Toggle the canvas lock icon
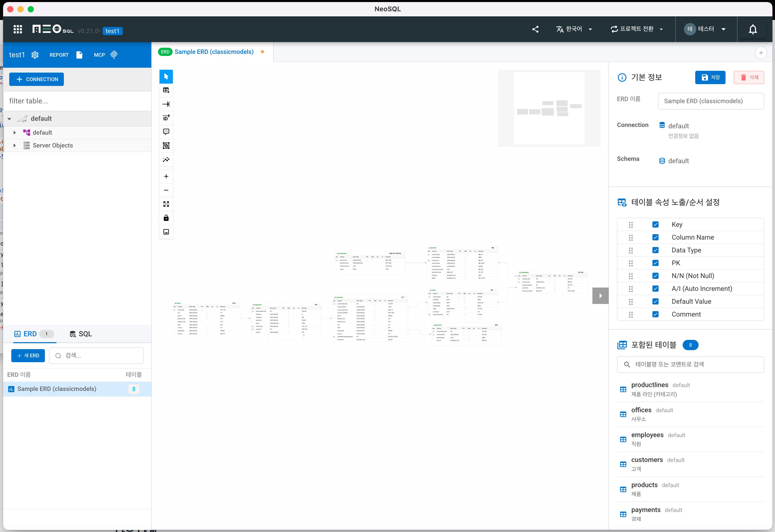This screenshot has width=775, height=532. [166, 218]
